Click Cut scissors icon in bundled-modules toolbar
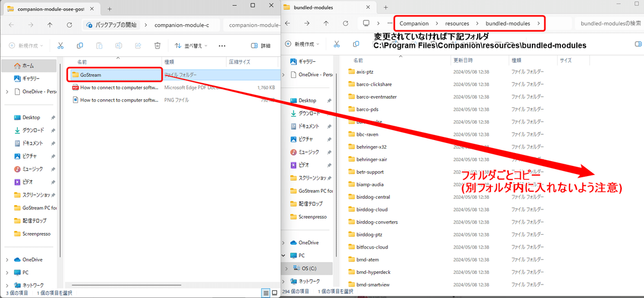 [x=336, y=44]
